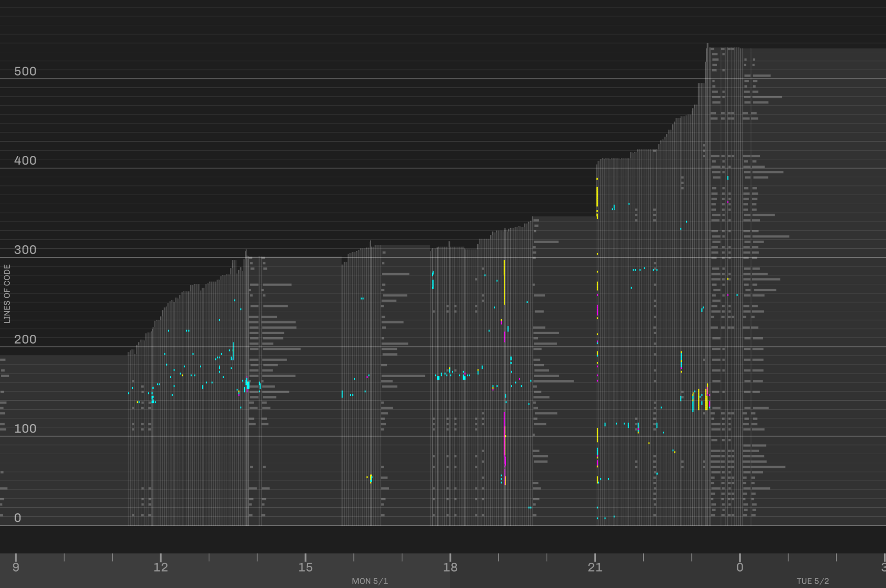Click the 9 hour timeline marker

[16, 567]
